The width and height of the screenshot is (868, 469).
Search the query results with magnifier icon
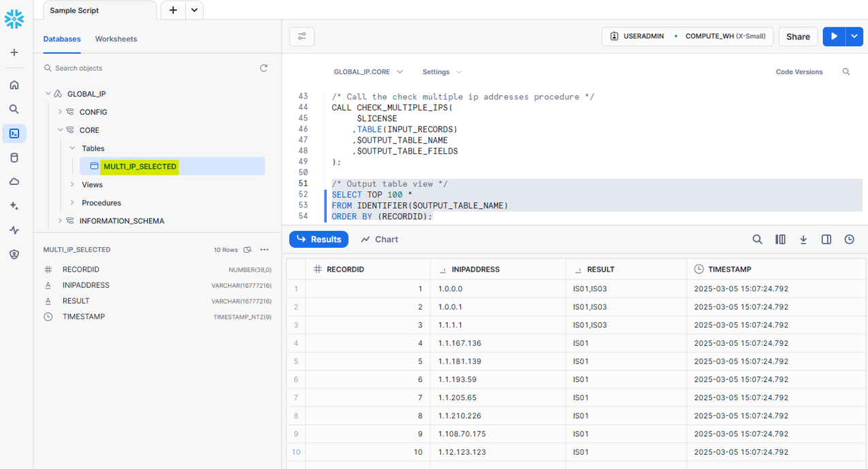757,240
